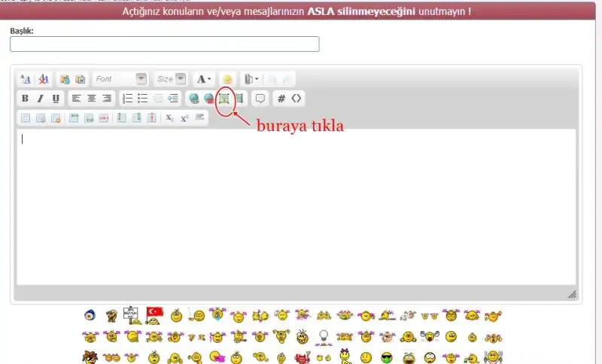Image resolution: width=602 pixels, height=364 pixels.
Task: Open the Font dropdown
Action: click(120, 79)
